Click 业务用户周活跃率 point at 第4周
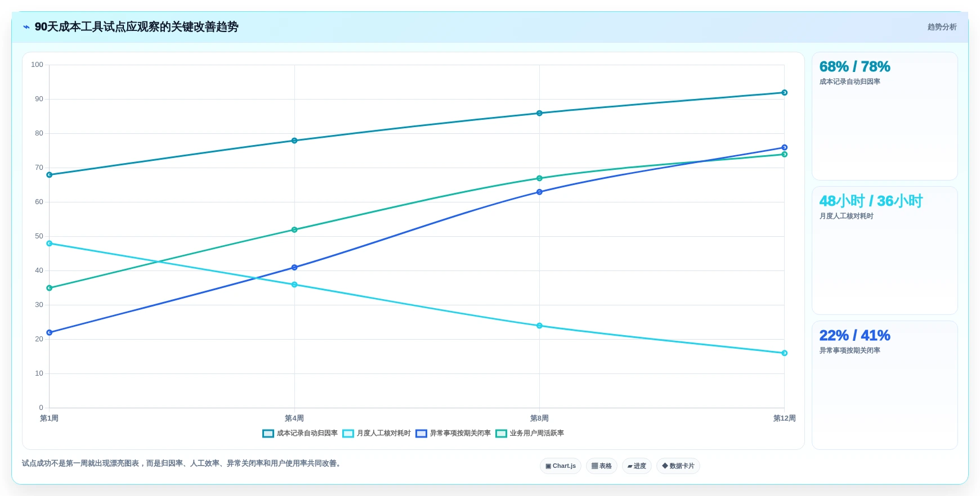The height and width of the screenshot is (496, 980). (x=294, y=229)
